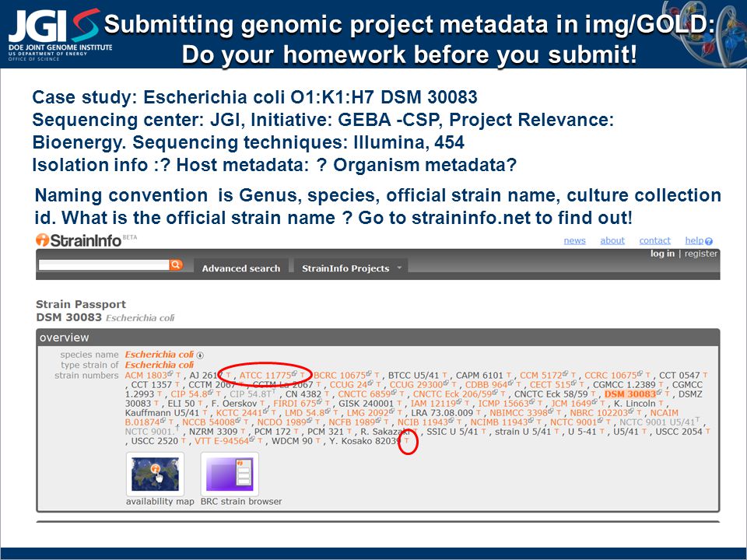Open the availability map thumbnail

[156, 474]
